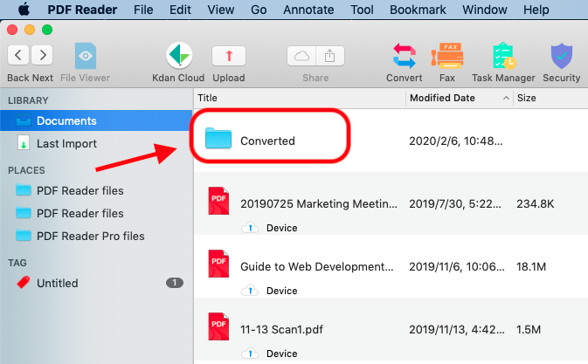Sort by the Modified Date column header
The width and height of the screenshot is (588, 364).
pyautogui.click(x=442, y=98)
